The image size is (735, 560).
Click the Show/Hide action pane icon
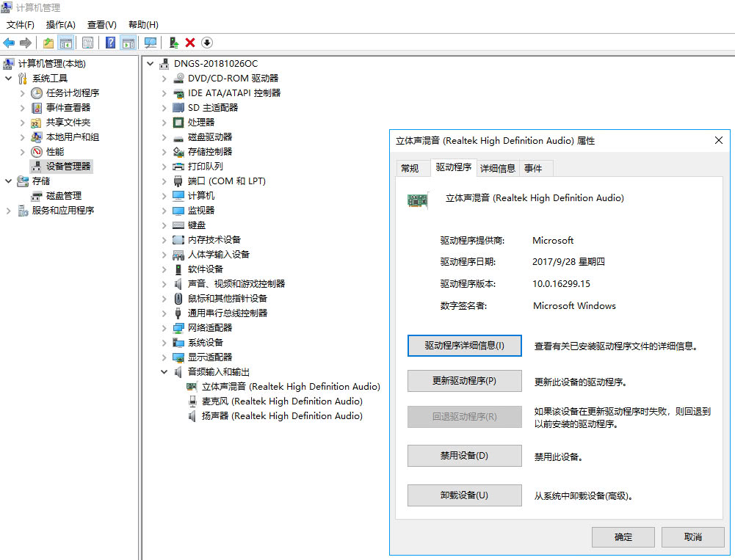coord(129,42)
